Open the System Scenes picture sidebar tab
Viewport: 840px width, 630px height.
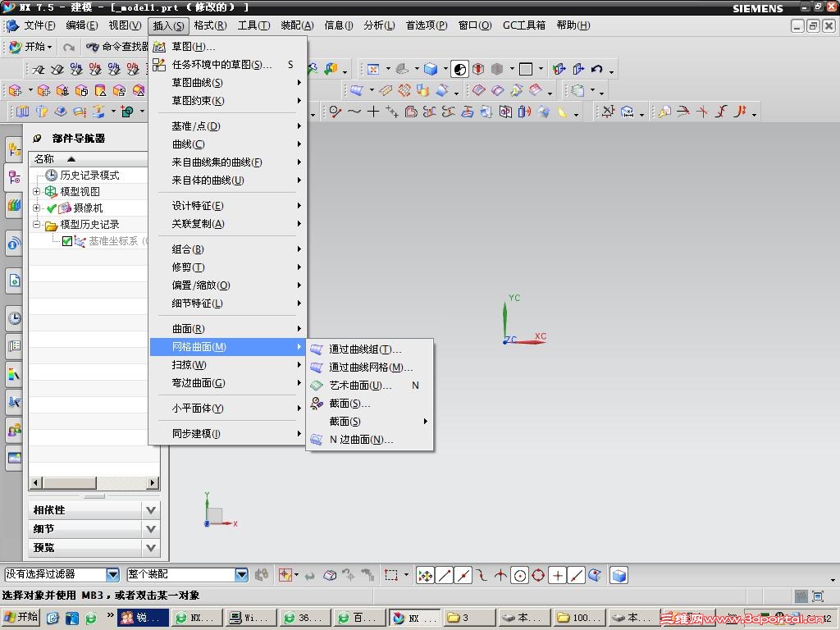14,457
